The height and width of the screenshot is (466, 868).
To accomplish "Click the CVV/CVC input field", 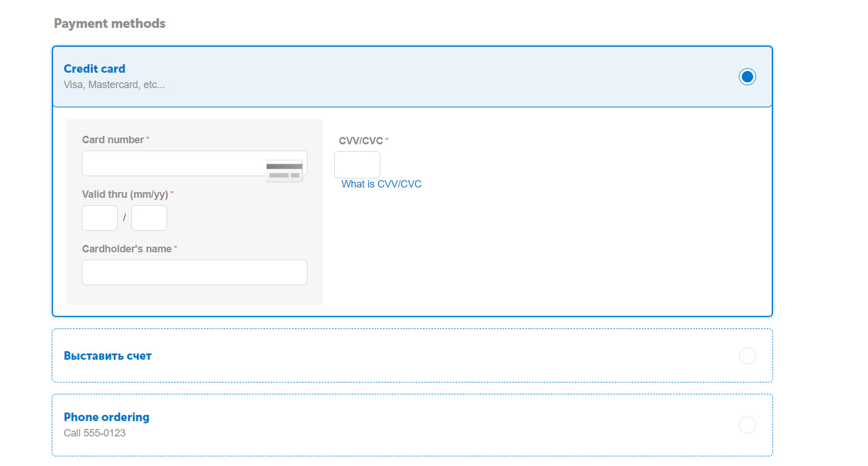I will coord(357,165).
